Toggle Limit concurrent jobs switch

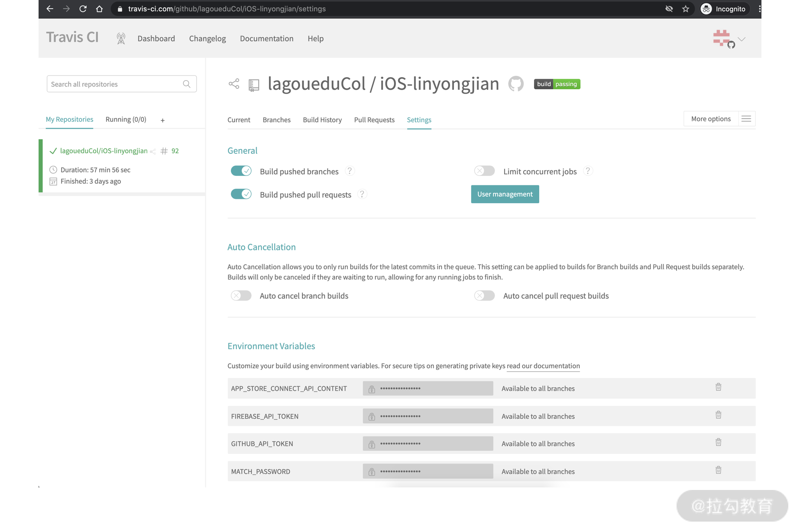coord(484,171)
